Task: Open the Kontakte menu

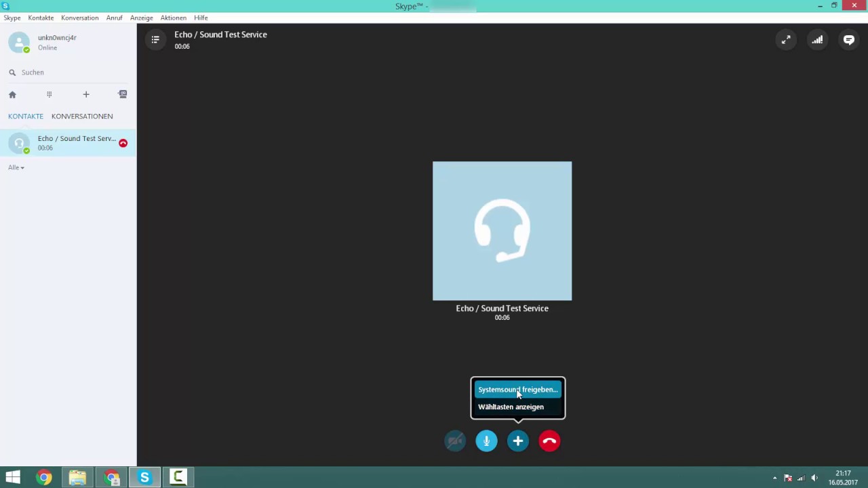Action: click(x=41, y=18)
